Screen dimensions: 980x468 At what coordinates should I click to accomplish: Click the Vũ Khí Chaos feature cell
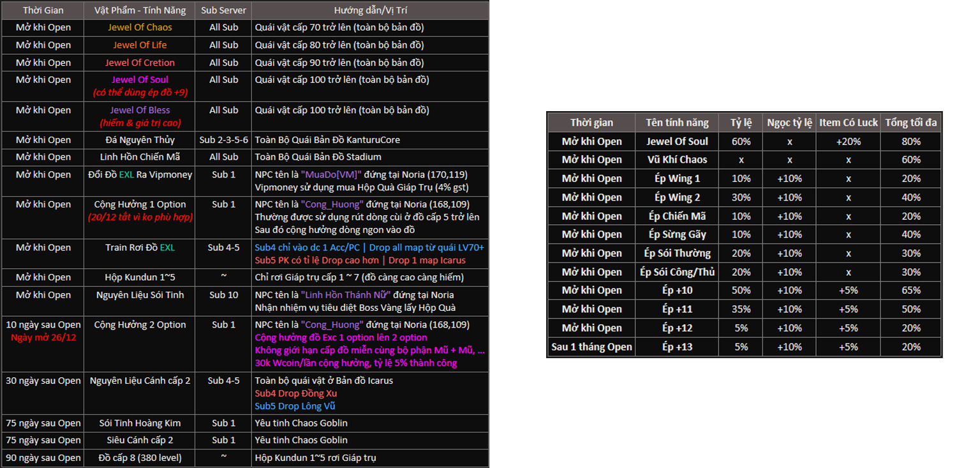[677, 160]
